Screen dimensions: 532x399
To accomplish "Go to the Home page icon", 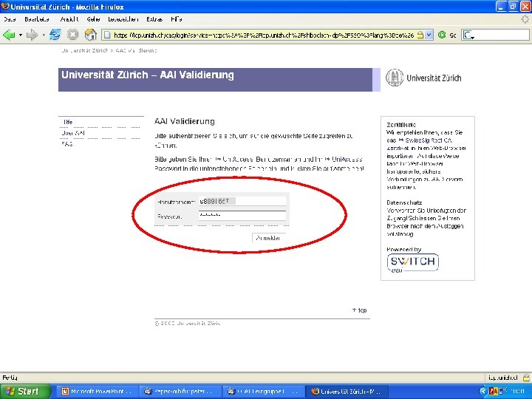I will pos(91,35).
